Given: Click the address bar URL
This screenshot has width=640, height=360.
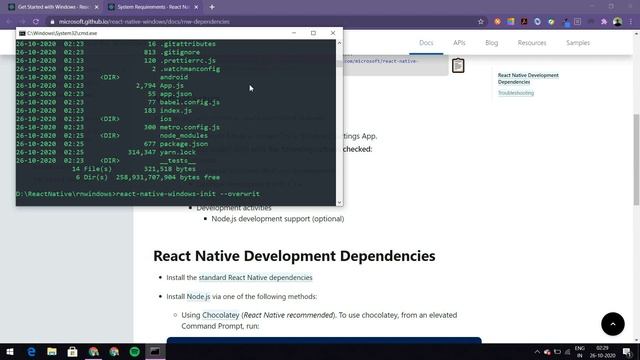Looking at the screenshot, I should click(144, 22).
